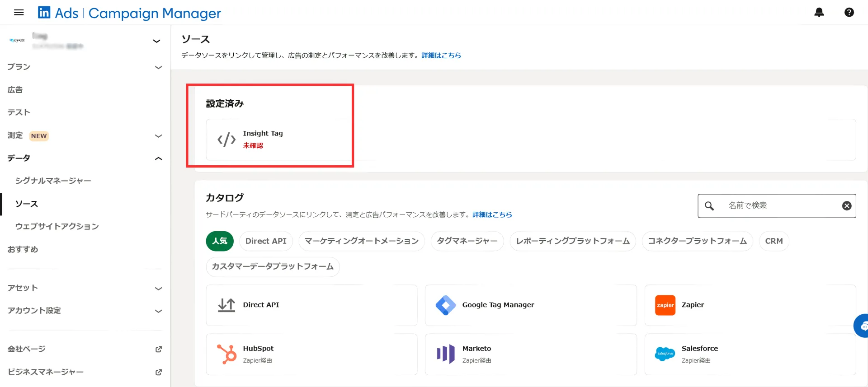Clear the catalog search field
868x387 pixels.
click(847, 206)
